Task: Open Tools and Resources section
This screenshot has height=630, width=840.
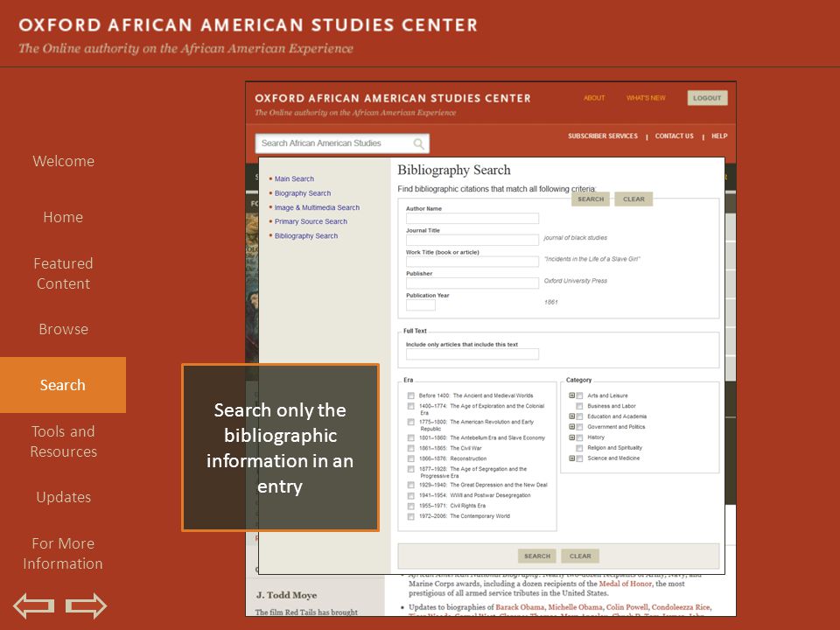Action: [63, 441]
